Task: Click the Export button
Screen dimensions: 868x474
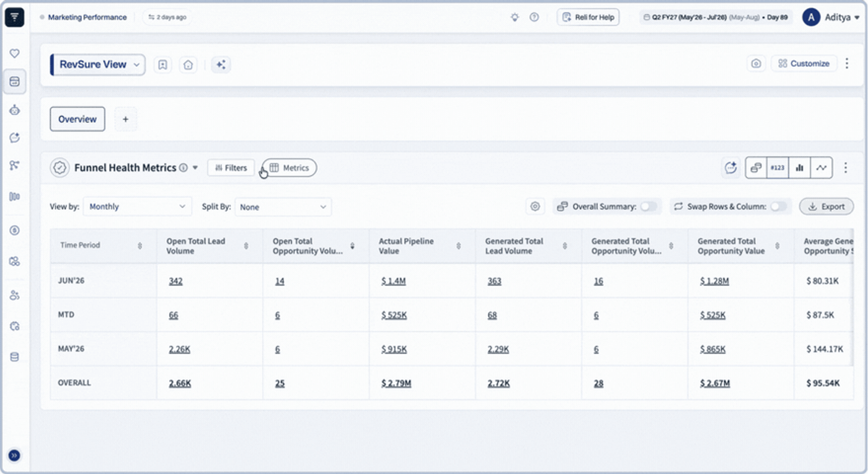Action: pyautogui.click(x=826, y=207)
